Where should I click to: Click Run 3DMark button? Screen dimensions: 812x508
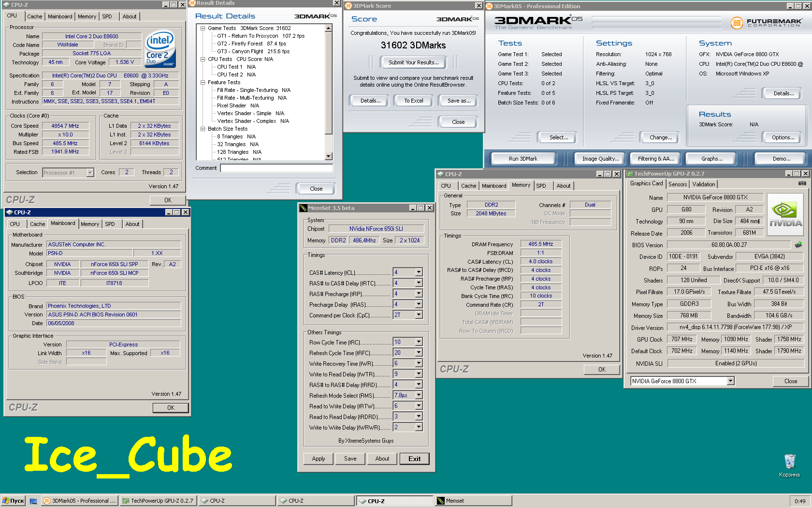click(x=523, y=159)
